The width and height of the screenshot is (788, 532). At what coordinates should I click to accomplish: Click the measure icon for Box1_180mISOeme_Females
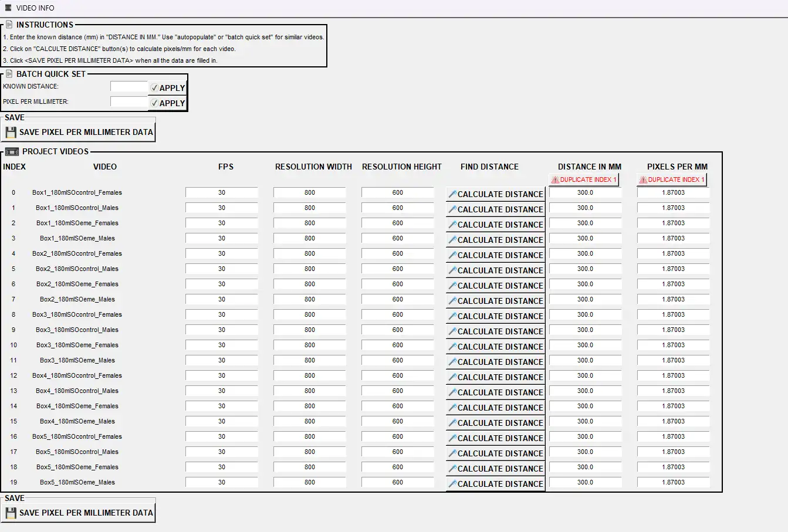452,225
